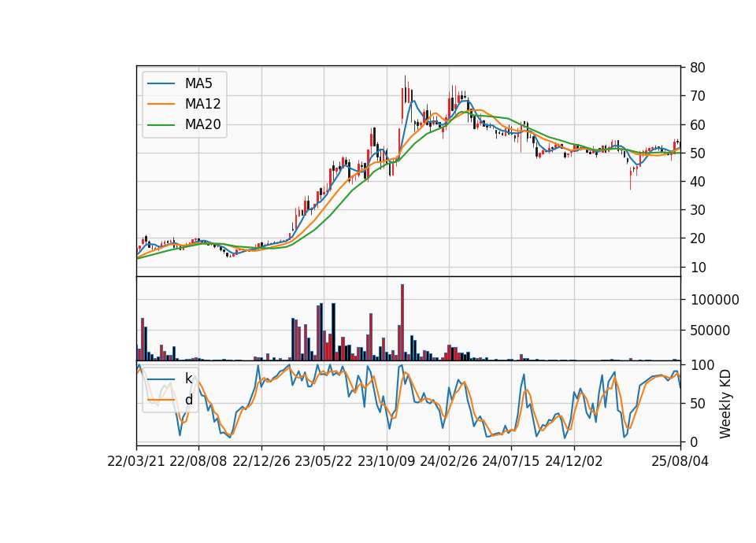
Task: Click the 24/12/02 date tick label
Action: point(574,461)
